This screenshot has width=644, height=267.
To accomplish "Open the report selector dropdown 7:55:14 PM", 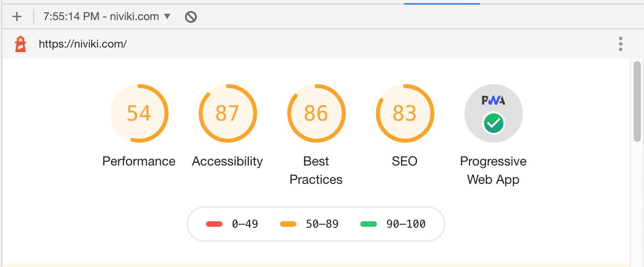I will tap(107, 17).
